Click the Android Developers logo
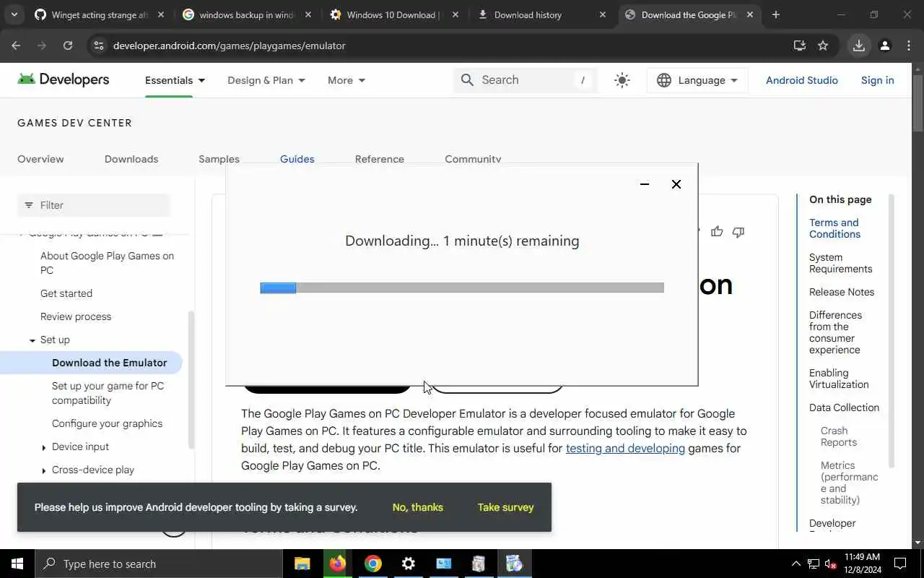Image resolution: width=924 pixels, height=578 pixels. pyautogui.click(x=64, y=79)
